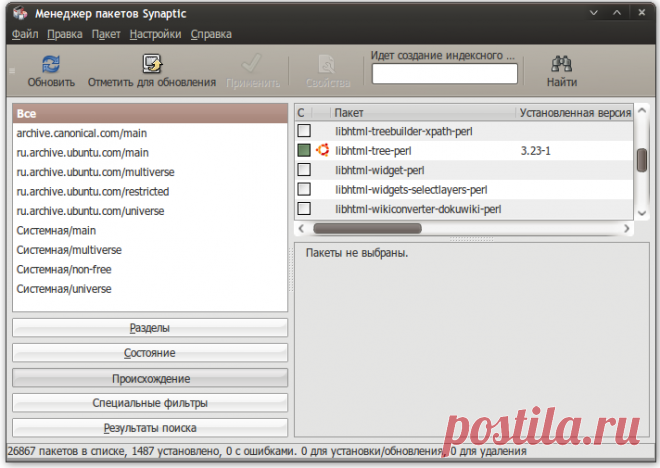The width and height of the screenshot is (660, 468).
Task: Sort by the С status column header
Action: point(303,112)
